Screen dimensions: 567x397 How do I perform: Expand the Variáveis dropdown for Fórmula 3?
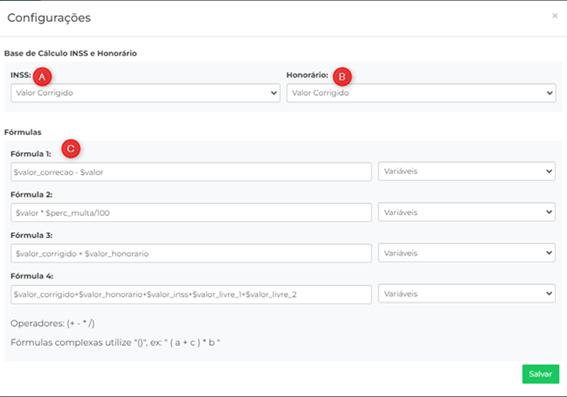[466, 253]
